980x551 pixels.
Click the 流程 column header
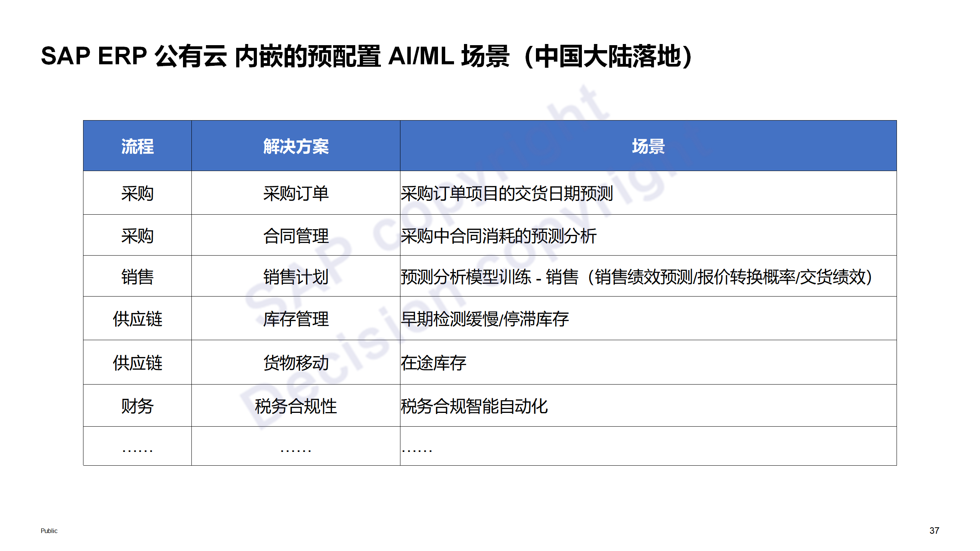click(x=137, y=146)
